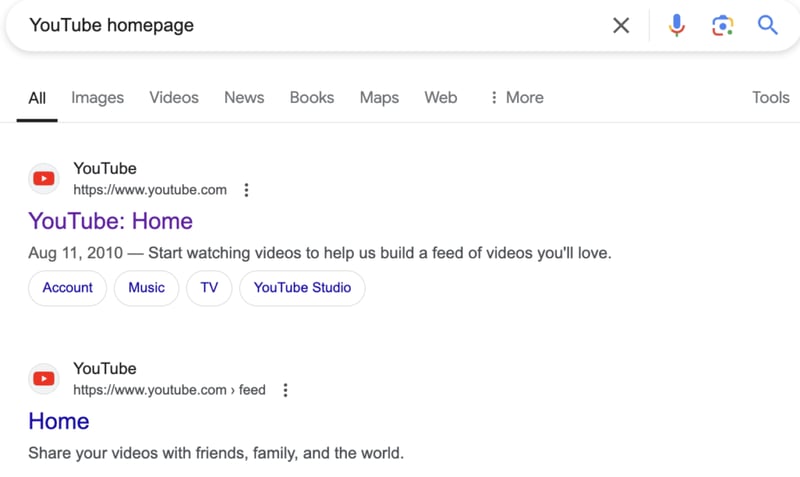
Task: Expand the More search filters menu
Action: [516, 97]
